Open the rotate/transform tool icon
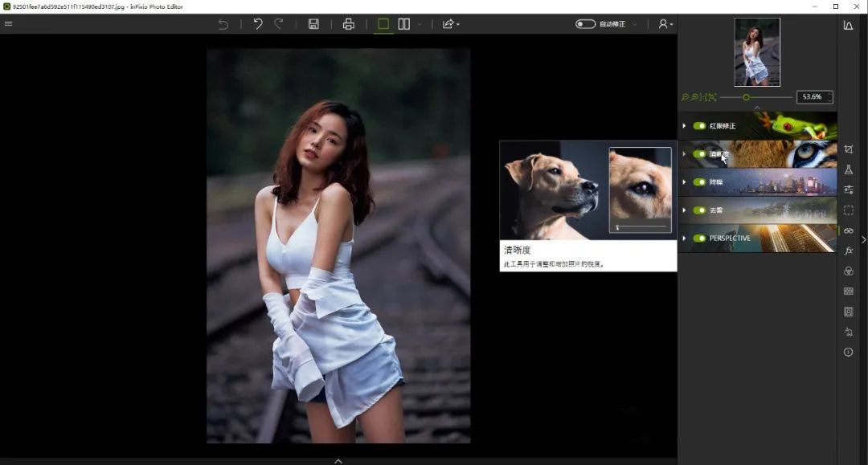 (x=848, y=332)
